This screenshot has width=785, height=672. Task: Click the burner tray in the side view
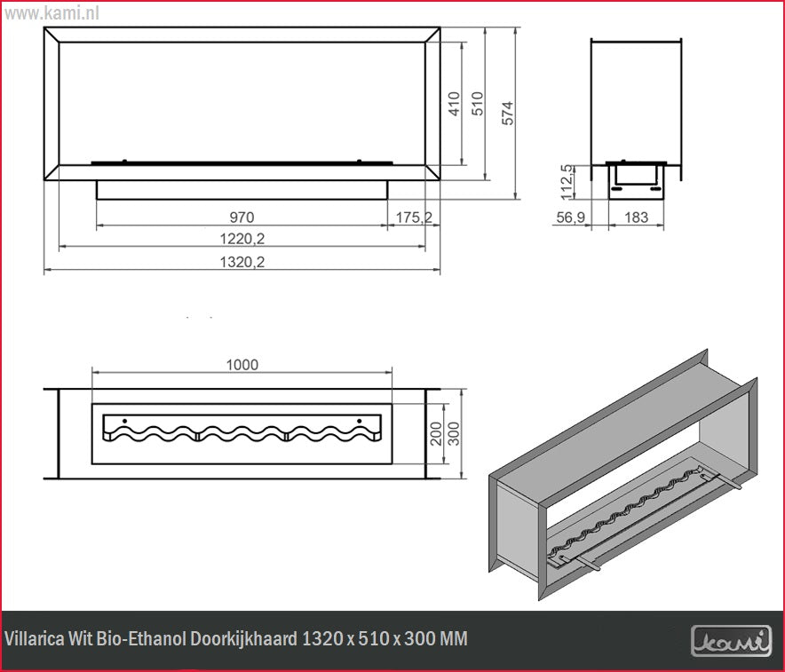(637, 177)
